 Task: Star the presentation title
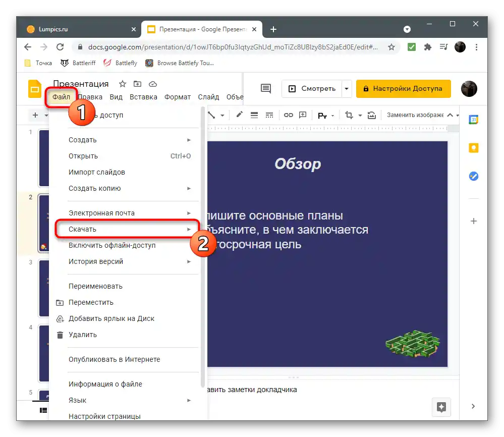pyautogui.click(x=123, y=84)
